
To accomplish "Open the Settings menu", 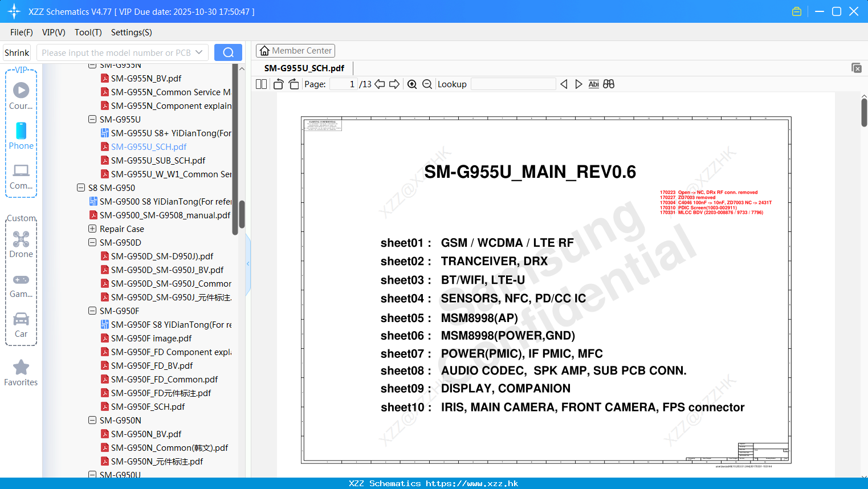I will coord(132,32).
